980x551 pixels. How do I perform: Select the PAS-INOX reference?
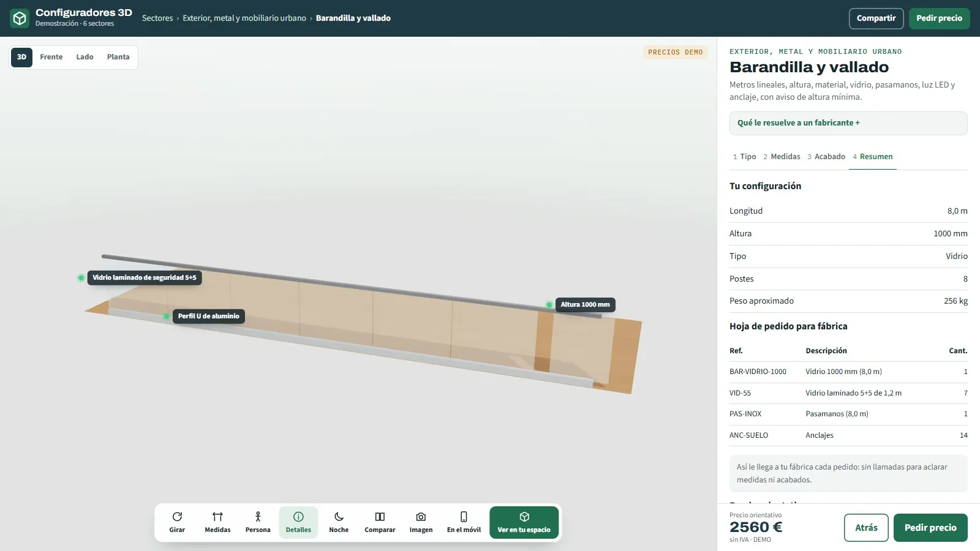[745, 414]
